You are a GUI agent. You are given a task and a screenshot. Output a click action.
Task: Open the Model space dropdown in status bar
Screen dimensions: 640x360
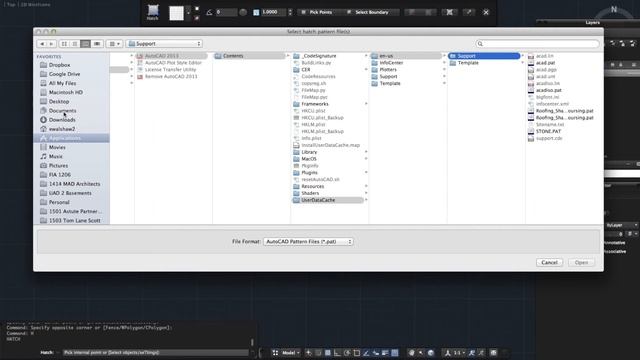click(291, 353)
